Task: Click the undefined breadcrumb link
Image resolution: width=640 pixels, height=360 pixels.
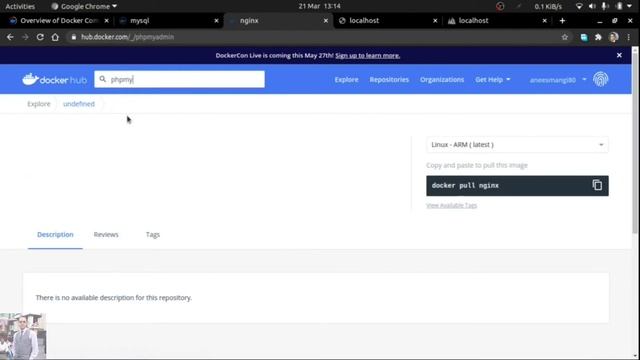Action: click(79, 104)
